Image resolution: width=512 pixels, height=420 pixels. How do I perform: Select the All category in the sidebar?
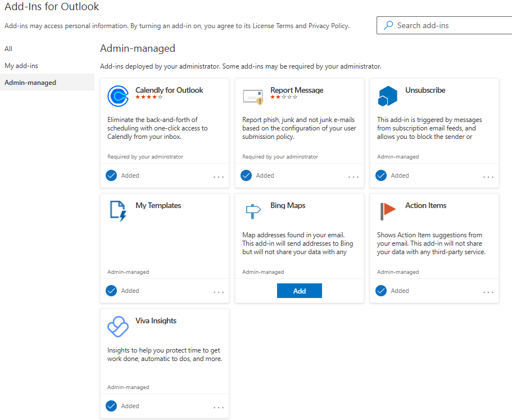[x=8, y=48]
